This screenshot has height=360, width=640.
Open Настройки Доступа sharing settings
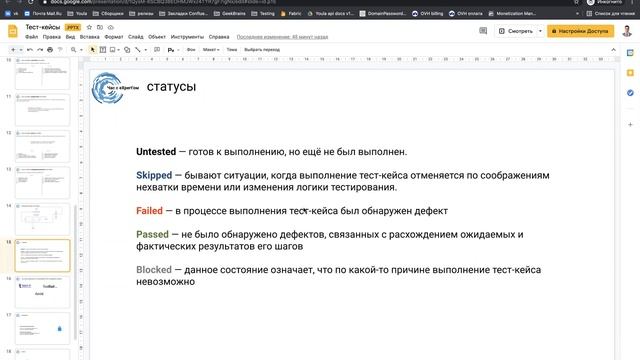[x=580, y=31]
